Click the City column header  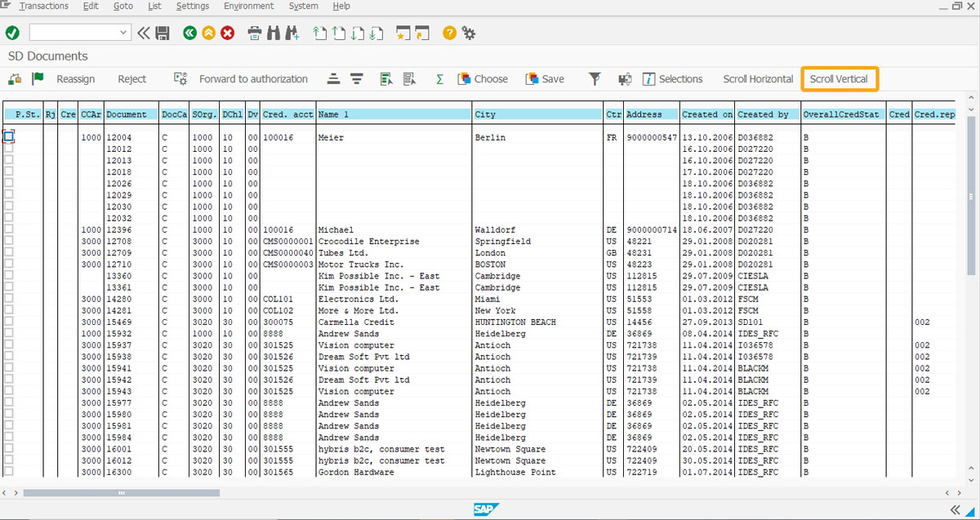[x=537, y=114]
